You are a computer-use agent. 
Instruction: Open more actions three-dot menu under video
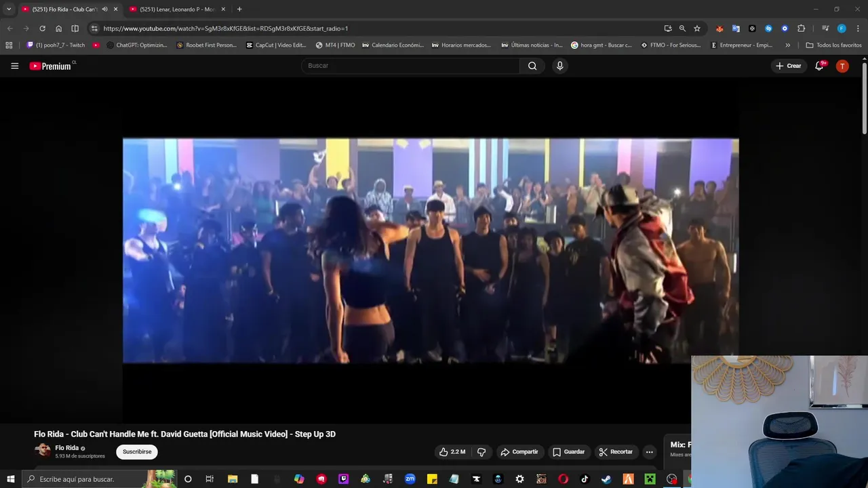649,452
